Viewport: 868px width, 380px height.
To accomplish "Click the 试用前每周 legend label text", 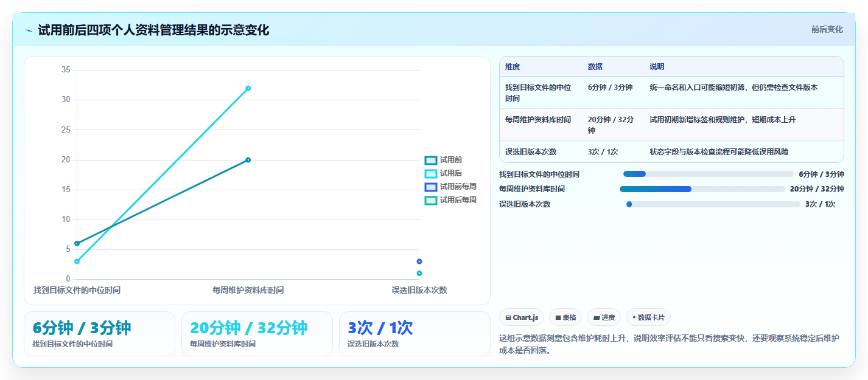I will coord(458,187).
